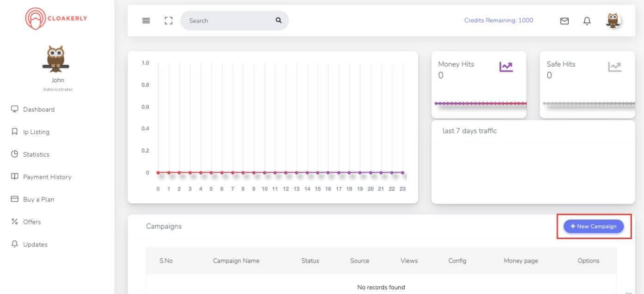
Task: Click into the Search field
Action: coord(226,21)
